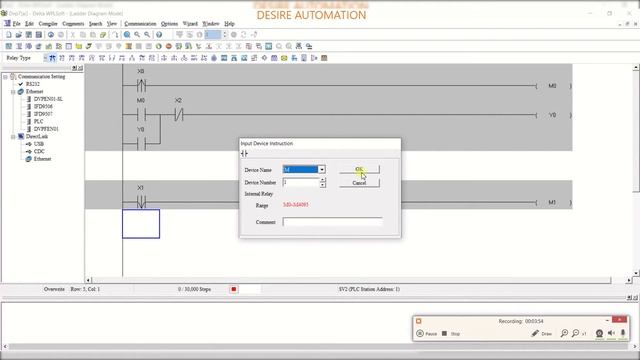Click the red stop indicator in status bar
The image size is (640, 360).
tap(233, 289)
